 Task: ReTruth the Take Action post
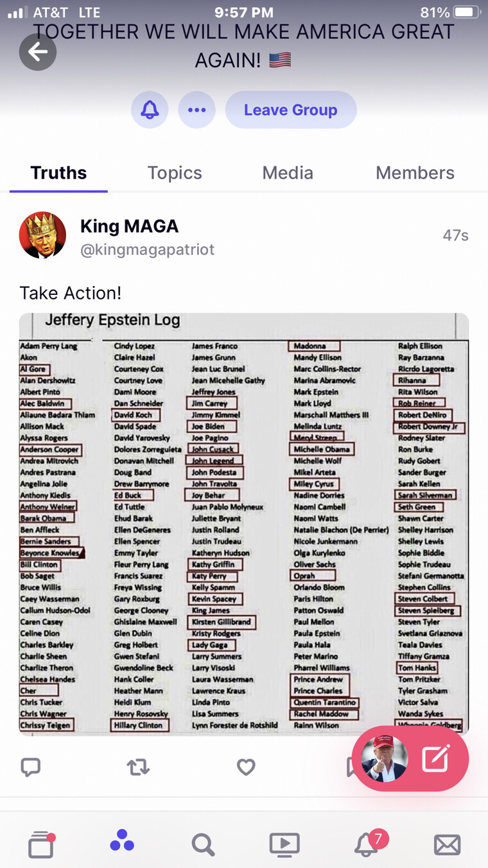(138, 766)
